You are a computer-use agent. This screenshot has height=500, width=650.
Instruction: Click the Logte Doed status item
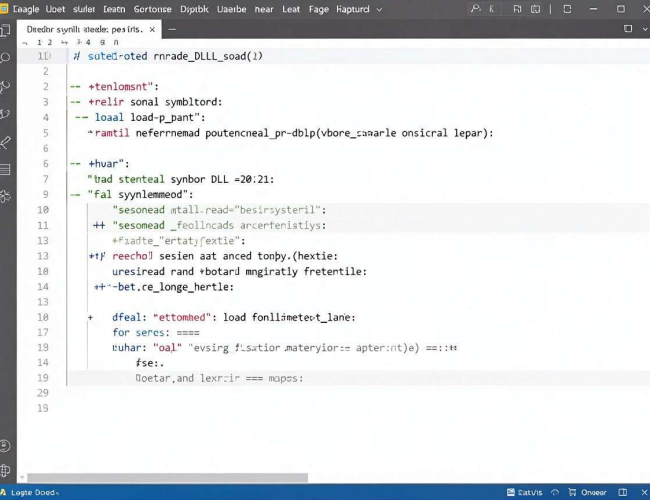point(30,492)
